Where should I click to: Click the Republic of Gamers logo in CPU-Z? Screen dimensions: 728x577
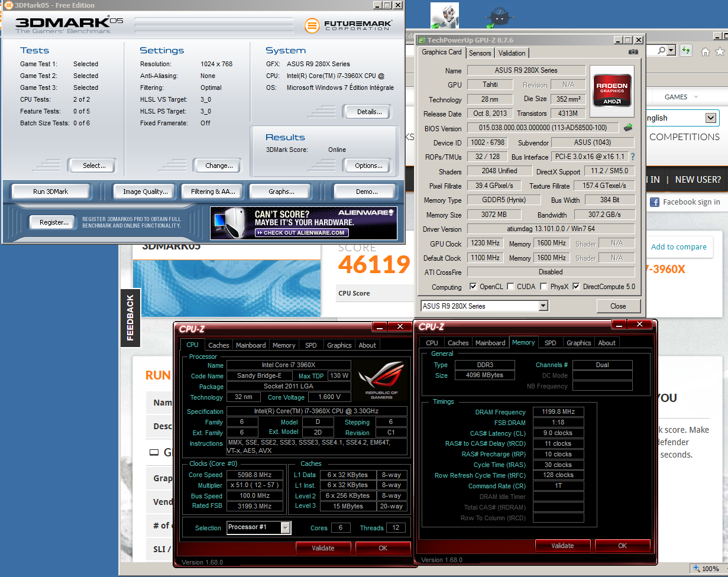(382, 380)
